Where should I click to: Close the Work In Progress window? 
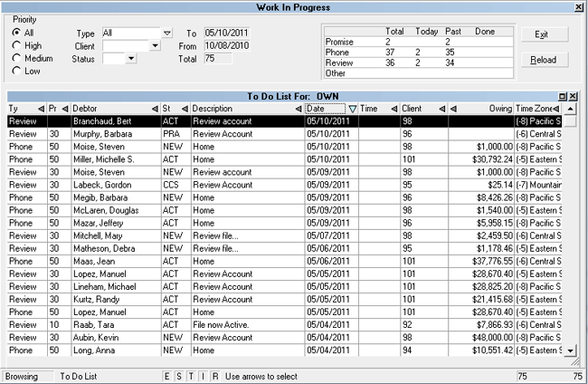[579, 7]
